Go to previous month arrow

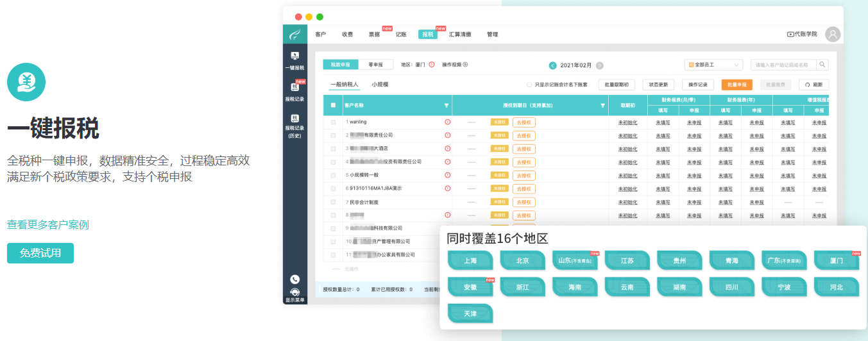(552, 65)
